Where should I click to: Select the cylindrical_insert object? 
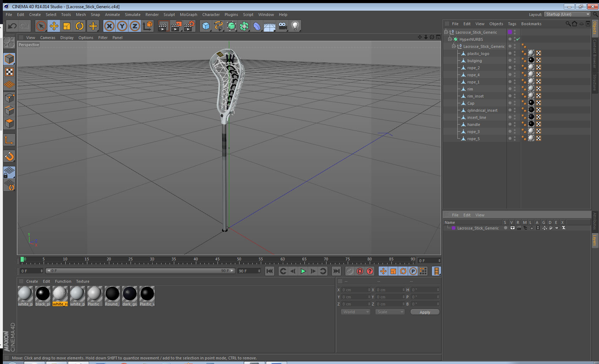(482, 110)
